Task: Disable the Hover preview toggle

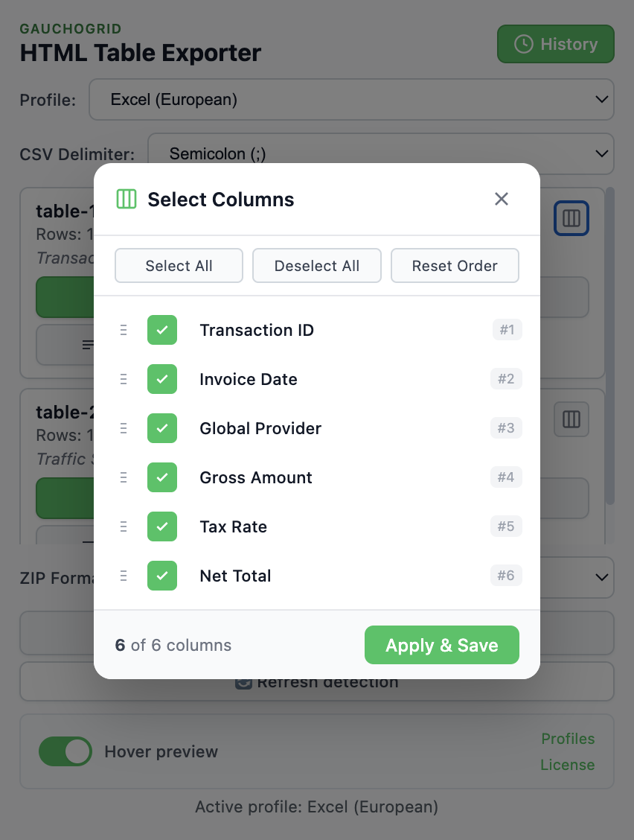Action: (65, 751)
